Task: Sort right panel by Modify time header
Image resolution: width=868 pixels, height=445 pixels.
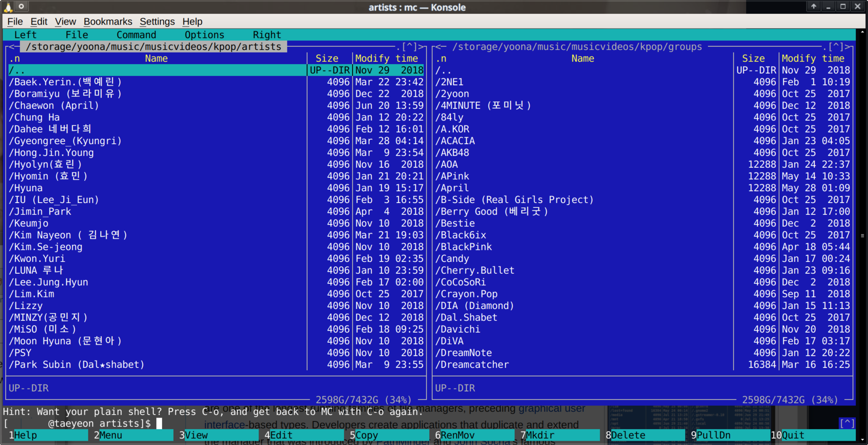Action: pos(813,58)
